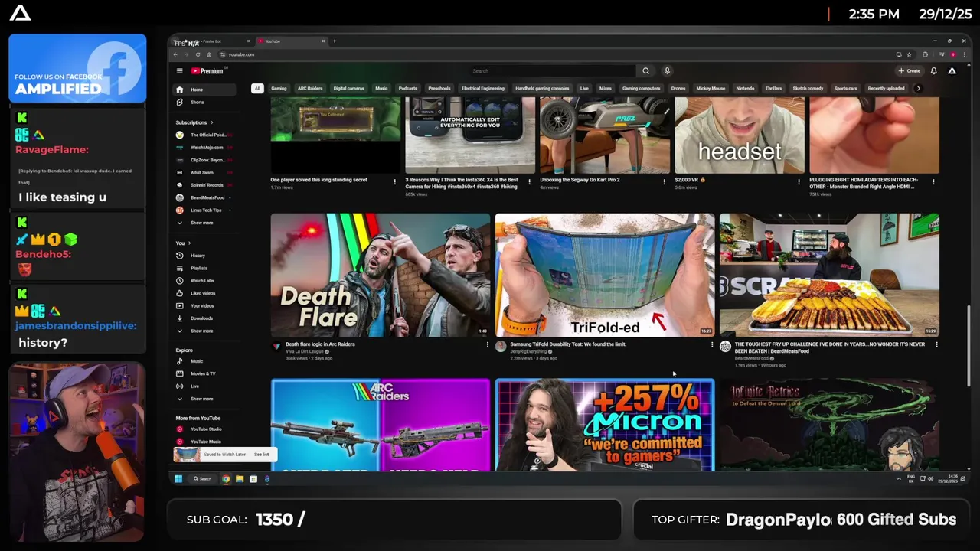Select the All category chip
980x551 pixels.
tap(257, 88)
